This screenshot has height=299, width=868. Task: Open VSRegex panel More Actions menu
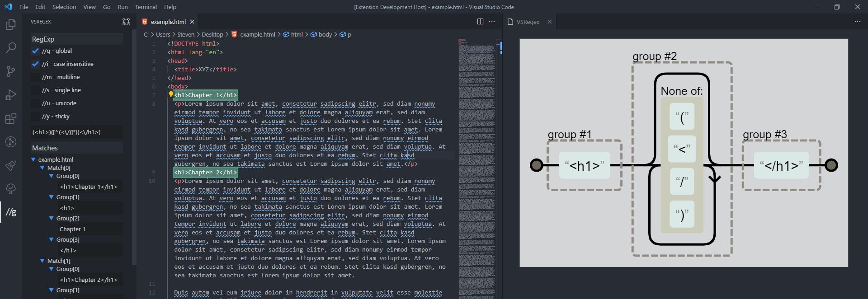[857, 22]
